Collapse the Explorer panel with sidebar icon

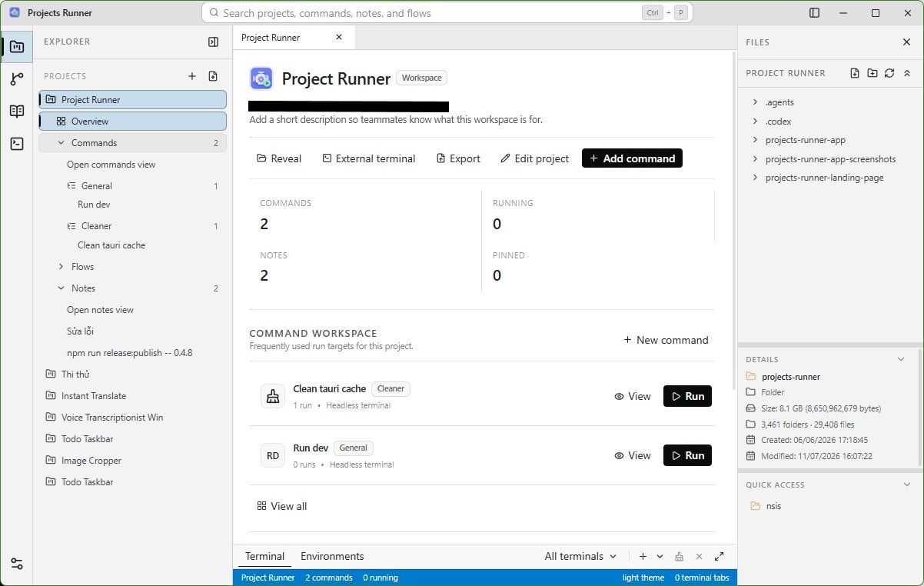point(214,42)
